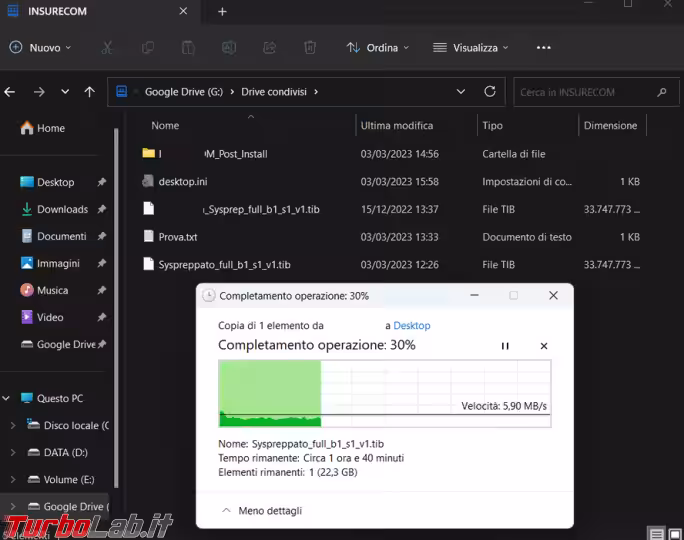Open Video in the sidebar
The image size is (684, 540).
[x=50, y=317]
